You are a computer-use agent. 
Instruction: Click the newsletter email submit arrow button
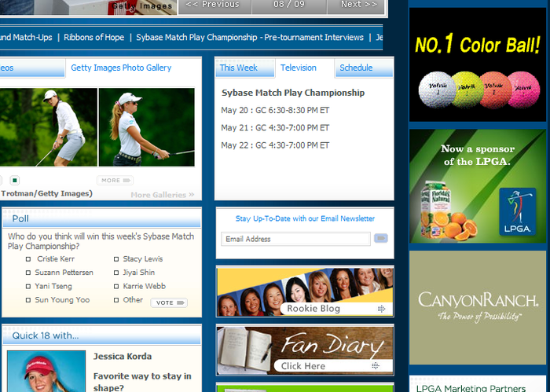(381, 238)
